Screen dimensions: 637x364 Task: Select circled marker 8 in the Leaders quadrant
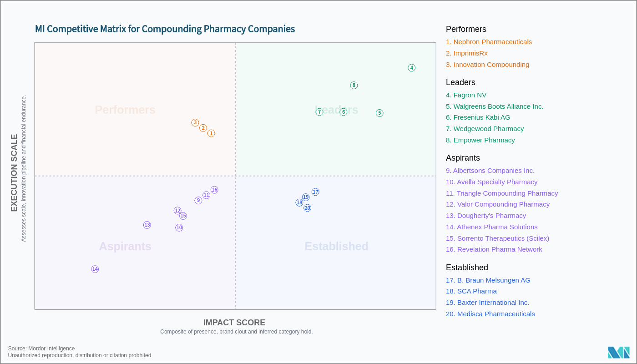(x=354, y=85)
